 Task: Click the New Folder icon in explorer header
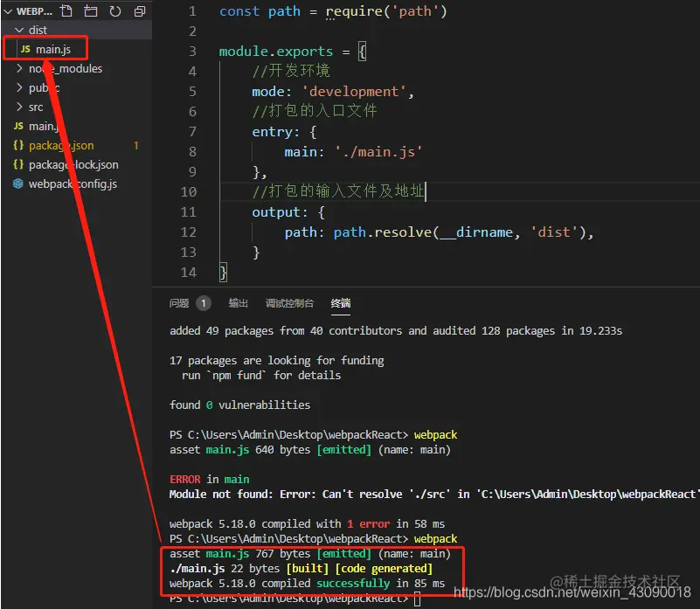(x=91, y=10)
